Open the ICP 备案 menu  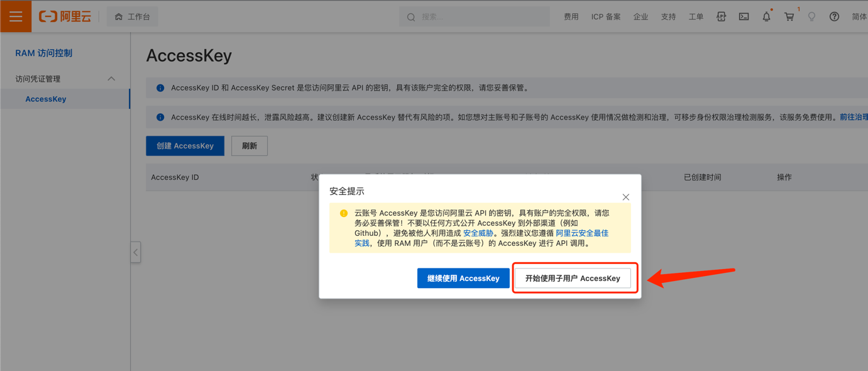[606, 17]
